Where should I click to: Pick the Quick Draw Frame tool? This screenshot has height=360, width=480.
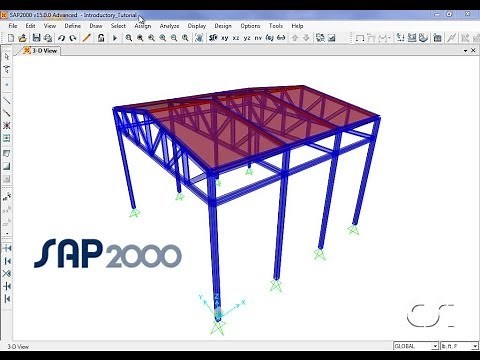(7, 113)
